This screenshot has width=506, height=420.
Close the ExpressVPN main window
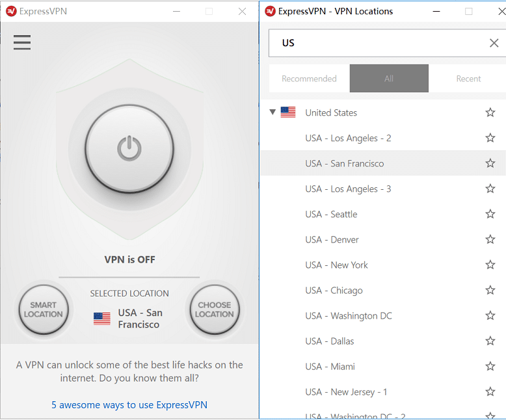[242, 11]
